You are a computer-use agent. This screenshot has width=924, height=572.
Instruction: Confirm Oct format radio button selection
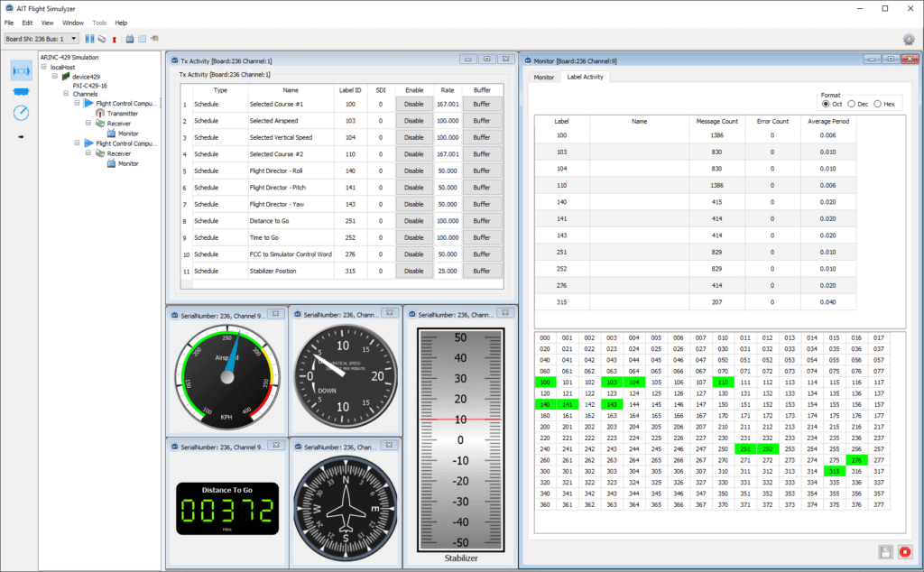(826, 102)
